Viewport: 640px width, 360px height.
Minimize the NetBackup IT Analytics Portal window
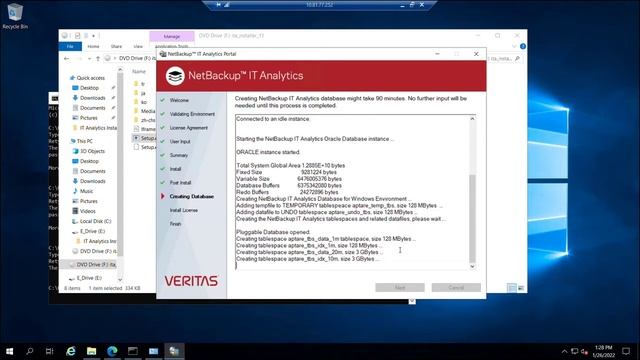[437, 54]
